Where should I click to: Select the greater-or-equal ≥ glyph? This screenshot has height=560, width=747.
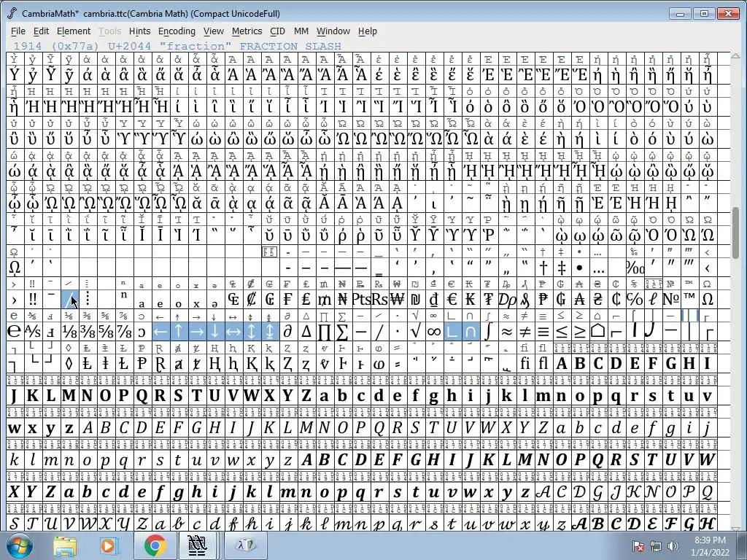coord(579,332)
